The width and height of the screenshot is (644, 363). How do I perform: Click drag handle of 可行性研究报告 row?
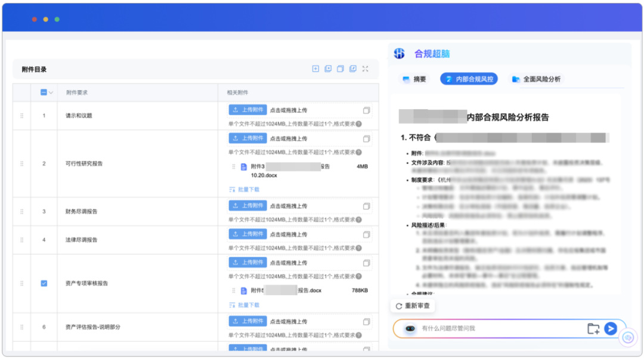point(22,163)
